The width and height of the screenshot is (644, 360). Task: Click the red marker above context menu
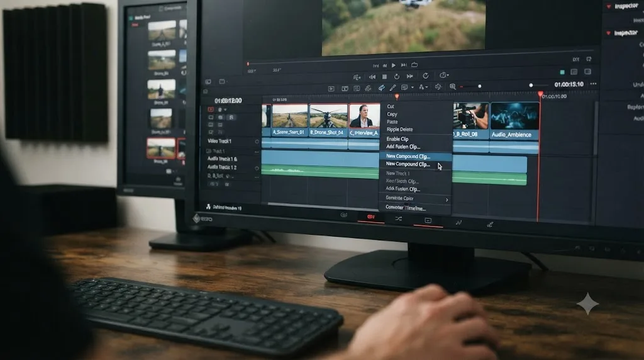tap(397, 96)
